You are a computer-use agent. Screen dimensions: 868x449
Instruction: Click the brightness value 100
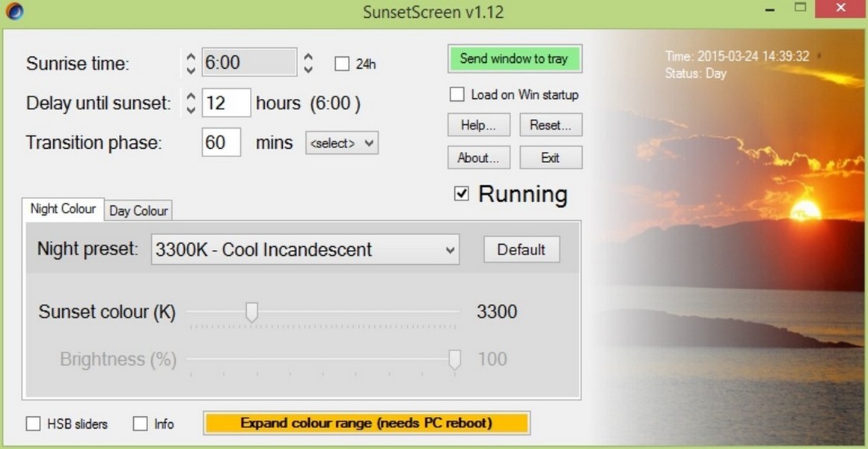[x=492, y=359]
